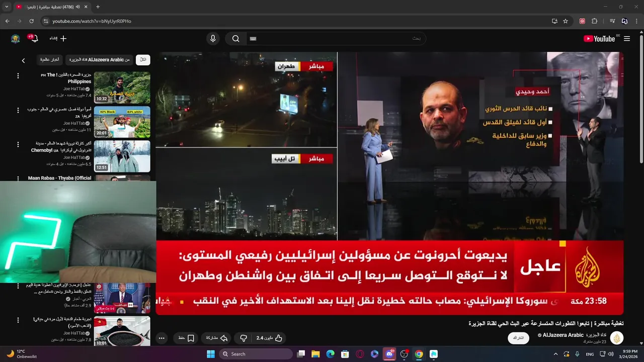Open File Explorer from taskbar
The width and height of the screenshot is (644, 362).
(x=315, y=354)
